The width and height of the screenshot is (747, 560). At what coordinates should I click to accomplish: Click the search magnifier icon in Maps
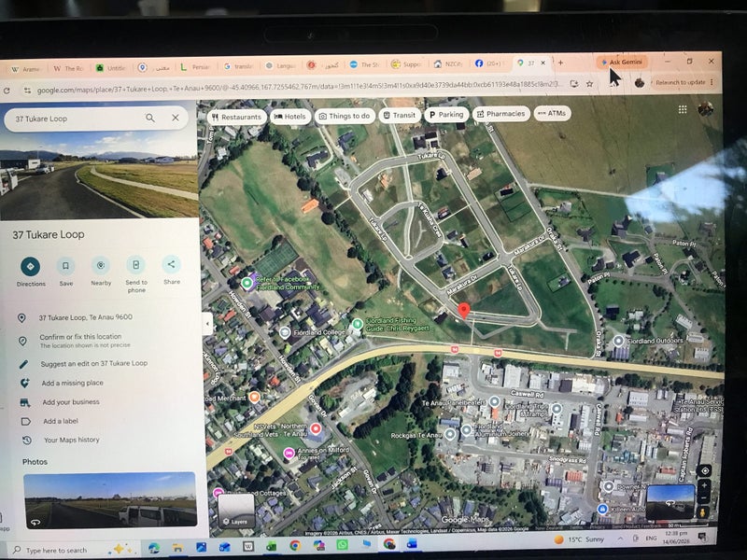(150, 118)
